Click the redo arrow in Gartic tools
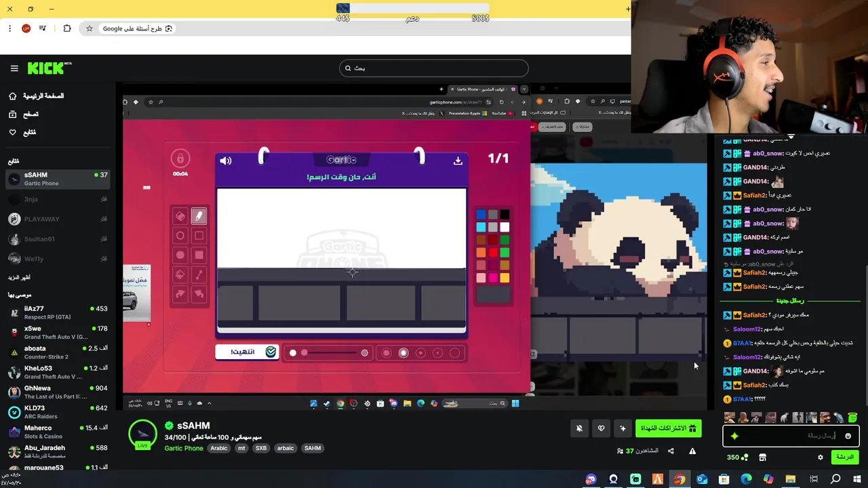Viewport: 868px width, 488px height. (x=180, y=294)
